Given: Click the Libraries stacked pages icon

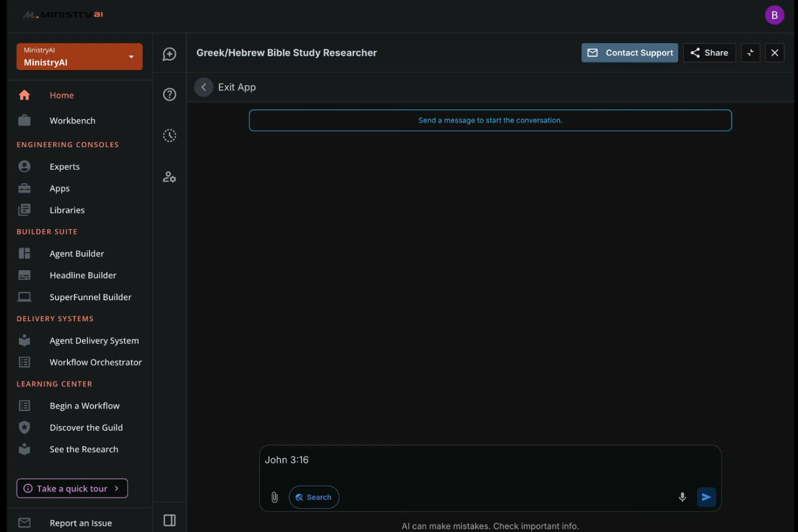Looking at the screenshot, I should (24, 210).
